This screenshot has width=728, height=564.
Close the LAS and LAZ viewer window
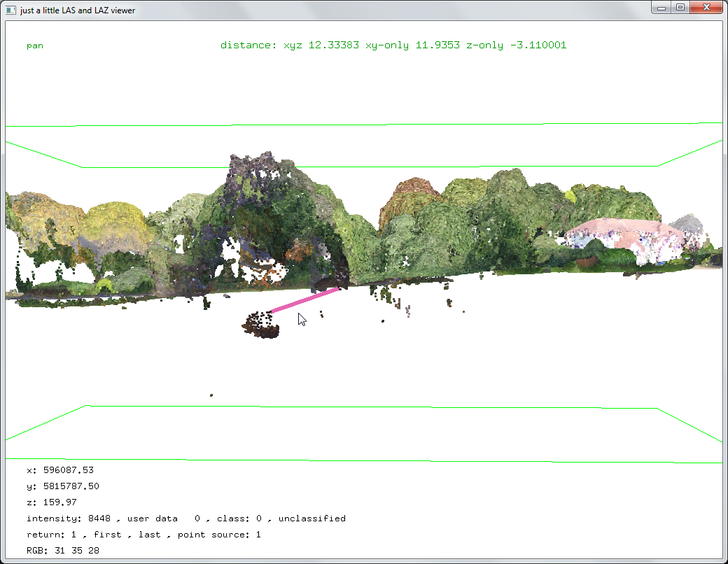pos(705,7)
